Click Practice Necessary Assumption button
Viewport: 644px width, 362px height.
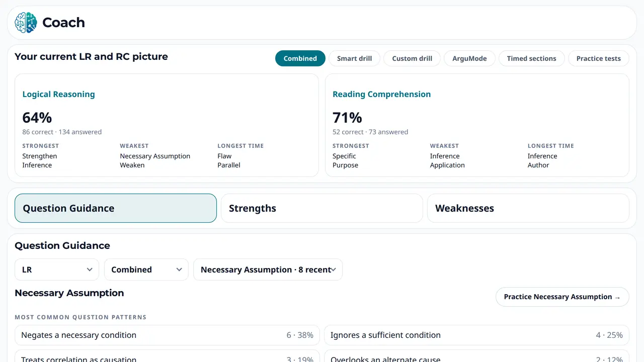pos(562,297)
